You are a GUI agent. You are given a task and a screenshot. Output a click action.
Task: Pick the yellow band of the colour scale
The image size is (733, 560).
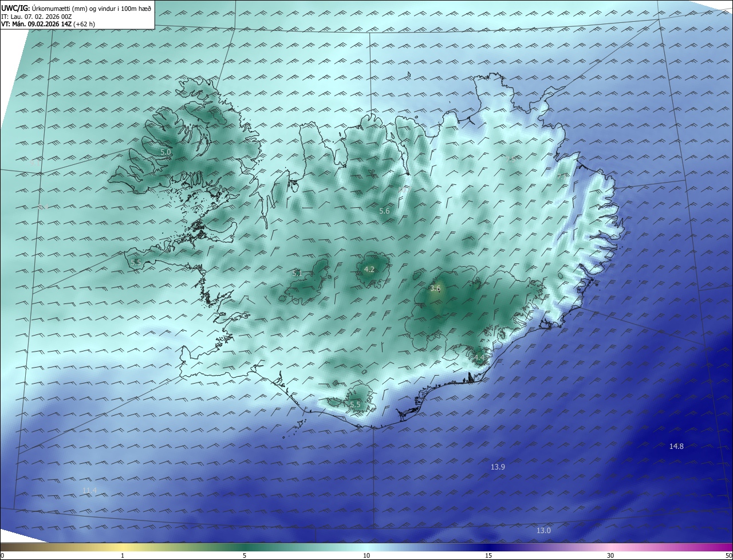[123, 547]
